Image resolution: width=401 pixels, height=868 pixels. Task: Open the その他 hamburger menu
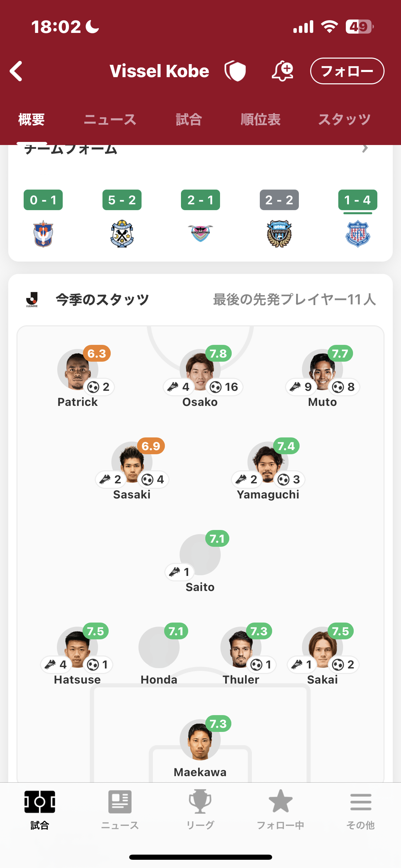point(361,802)
